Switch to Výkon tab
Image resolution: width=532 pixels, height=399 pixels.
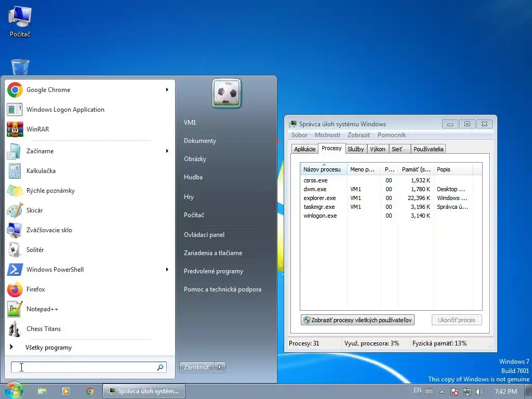378,149
